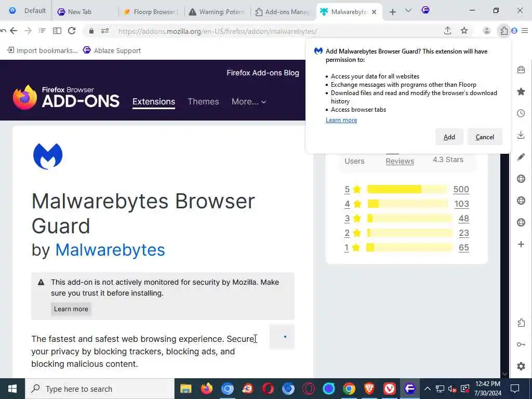
Task: Switch to the Warning: Potential tab
Action: click(x=217, y=12)
